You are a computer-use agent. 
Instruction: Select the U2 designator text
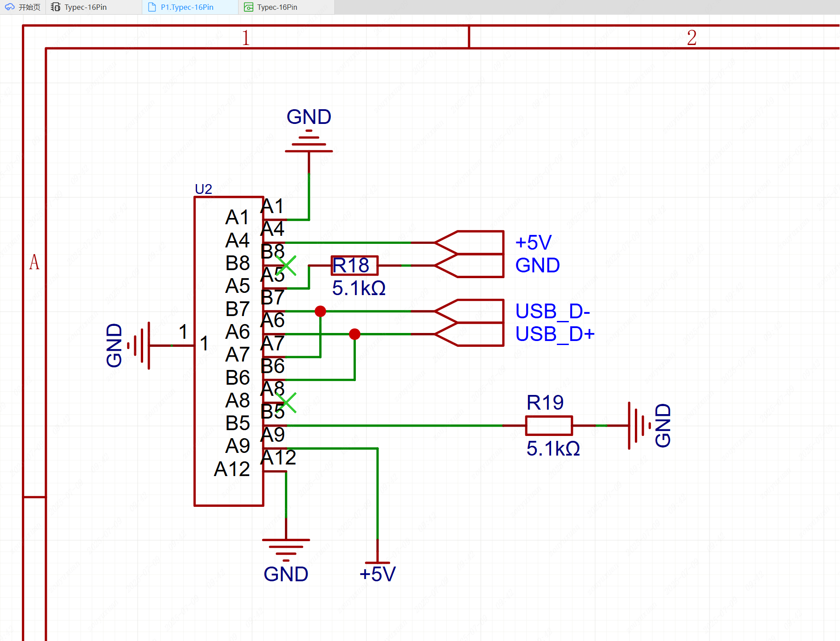pyautogui.click(x=203, y=189)
